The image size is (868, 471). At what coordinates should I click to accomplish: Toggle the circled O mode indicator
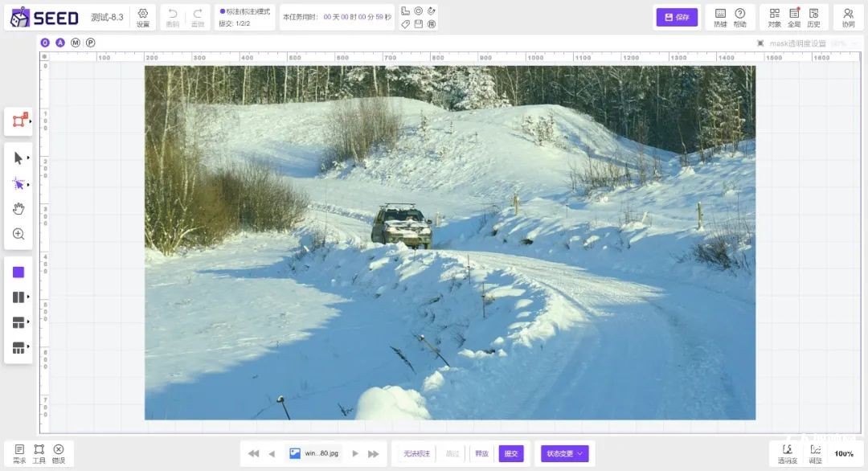pyautogui.click(x=45, y=43)
